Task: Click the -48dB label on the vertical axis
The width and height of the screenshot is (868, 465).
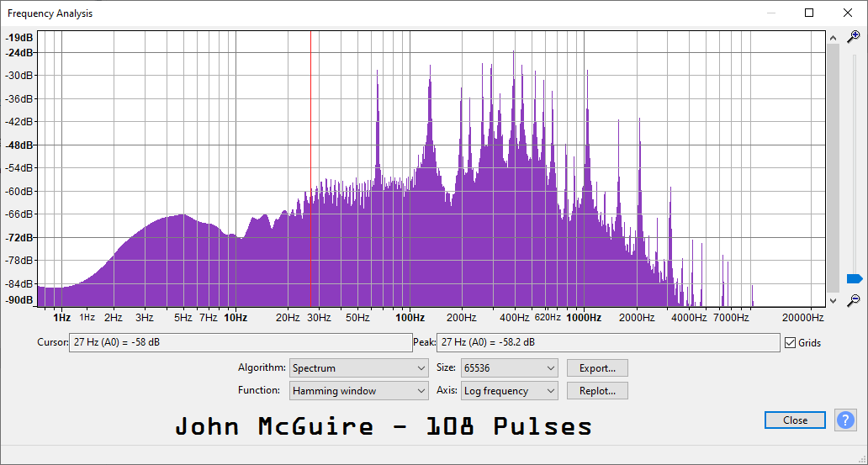Action: click(x=19, y=145)
